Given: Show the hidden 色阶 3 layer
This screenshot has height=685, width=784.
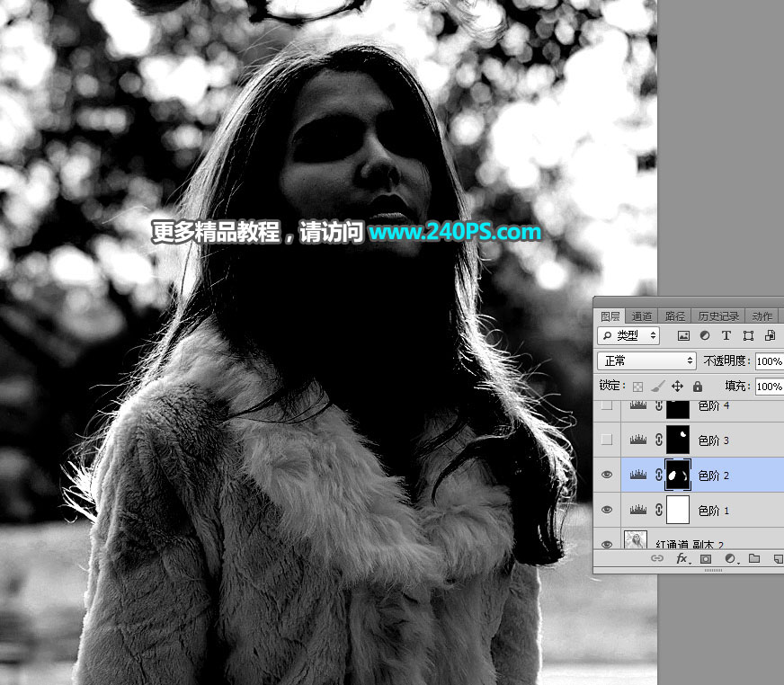Looking at the screenshot, I should pos(607,440).
